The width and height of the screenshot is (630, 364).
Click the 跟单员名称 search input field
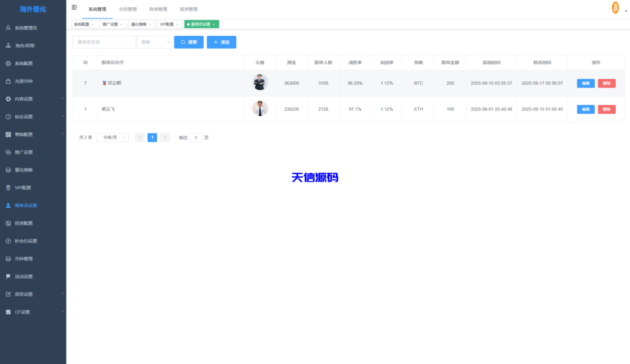[x=105, y=42]
